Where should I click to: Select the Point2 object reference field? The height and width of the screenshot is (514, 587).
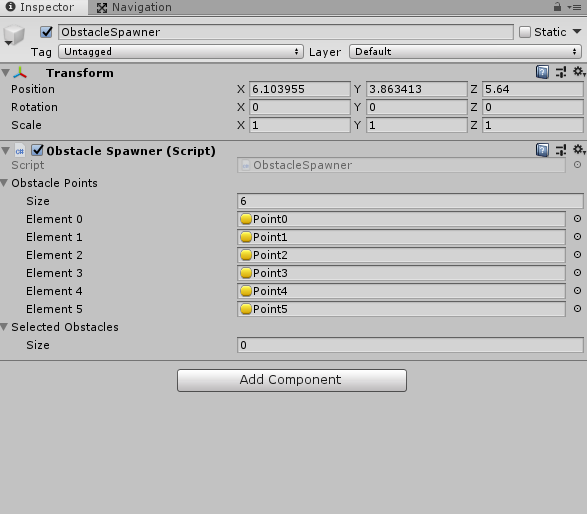(x=401, y=255)
